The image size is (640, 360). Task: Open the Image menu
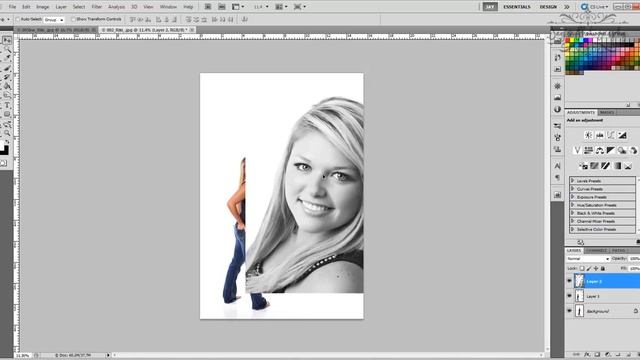pyautogui.click(x=42, y=7)
